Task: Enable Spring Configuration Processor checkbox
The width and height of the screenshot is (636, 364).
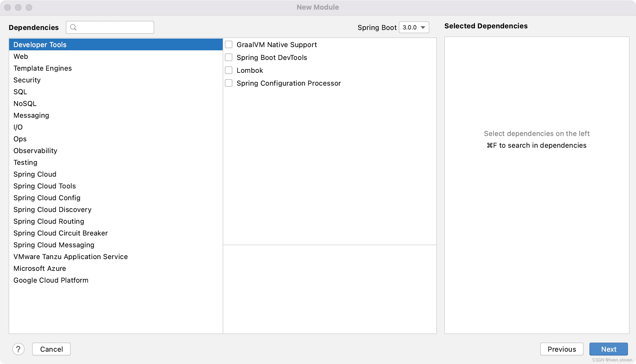Action: 229,83
